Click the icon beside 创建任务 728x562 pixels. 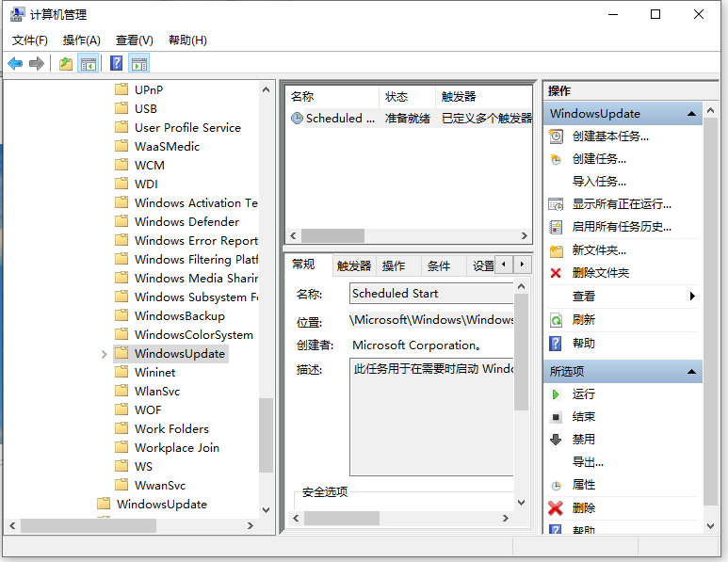pos(556,159)
